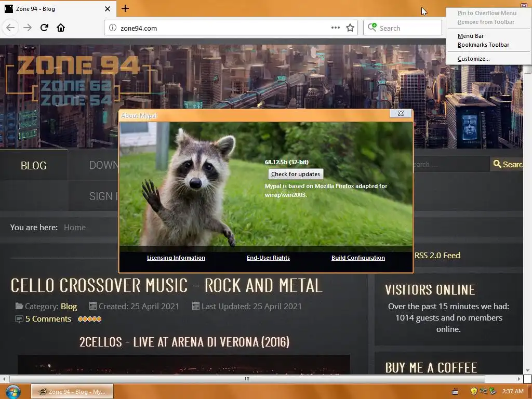Go back with the browser back arrow
Screen dimensions: 532x399
point(10,28)
